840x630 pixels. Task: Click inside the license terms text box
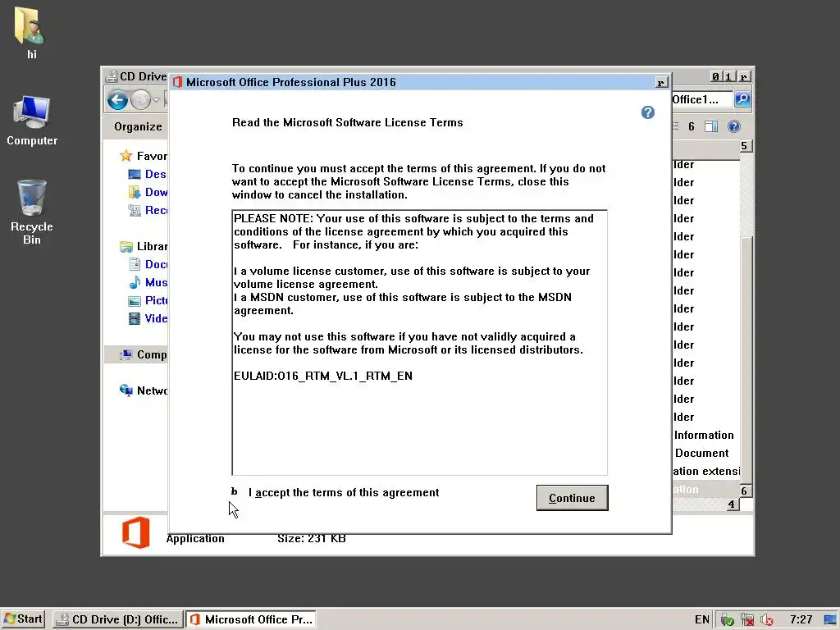tap(419, 342)
